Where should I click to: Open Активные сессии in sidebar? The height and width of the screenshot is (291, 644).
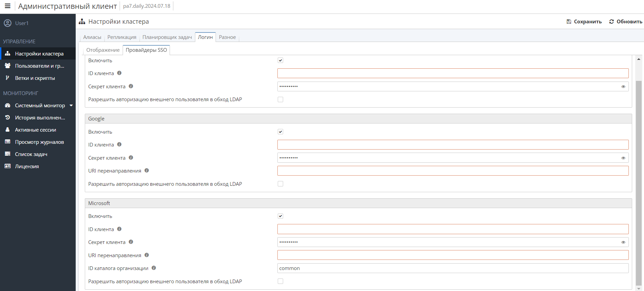(38, 130)
